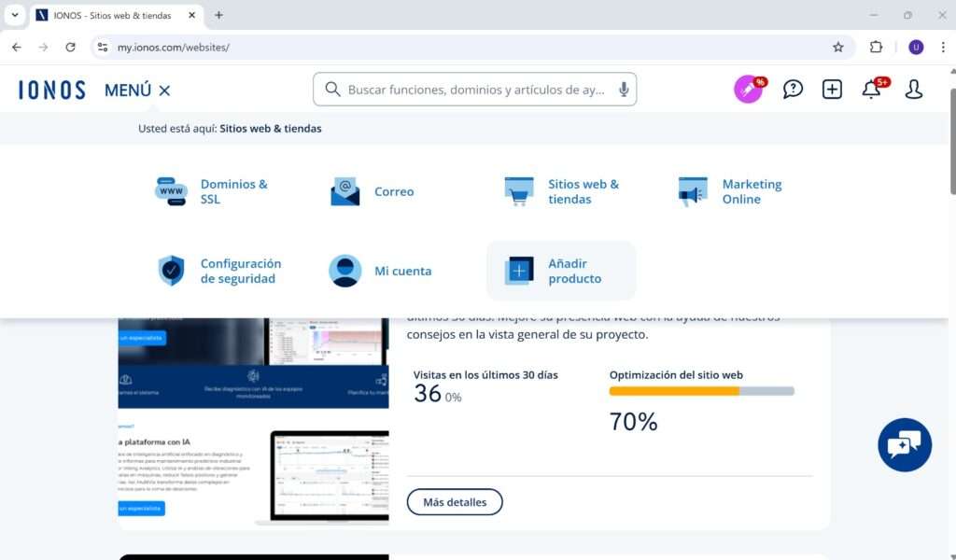Activate voice search microphone icon

click(x=623, y=90)
